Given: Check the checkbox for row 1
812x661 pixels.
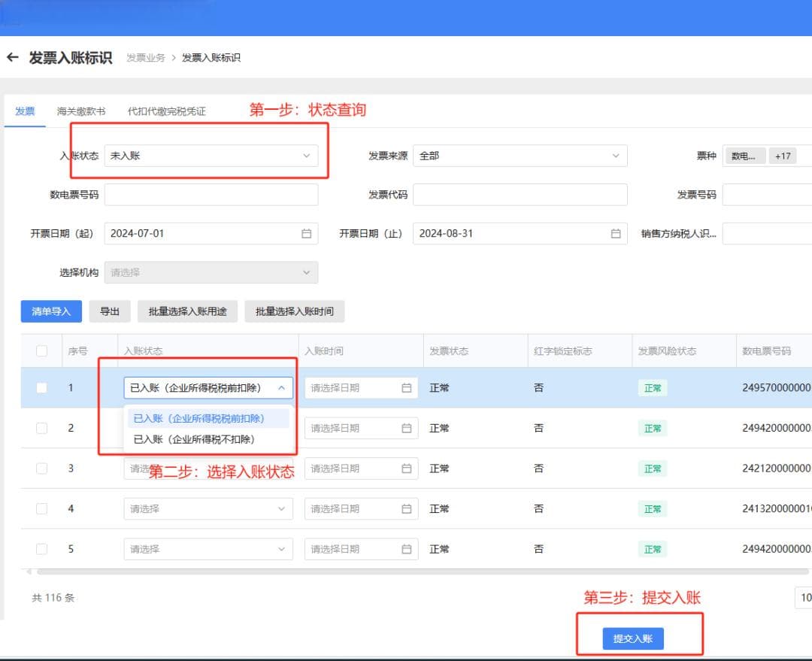Looking at the screenshot, I should point(42,388).
